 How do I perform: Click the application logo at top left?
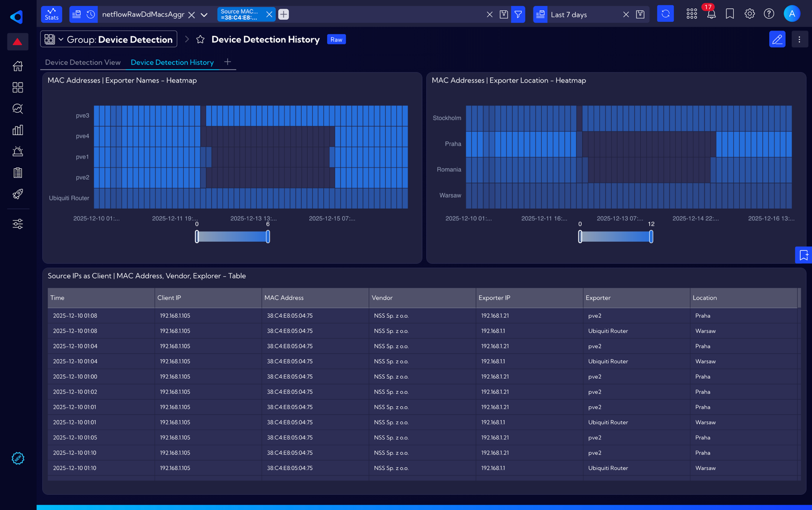coord(17,16)
